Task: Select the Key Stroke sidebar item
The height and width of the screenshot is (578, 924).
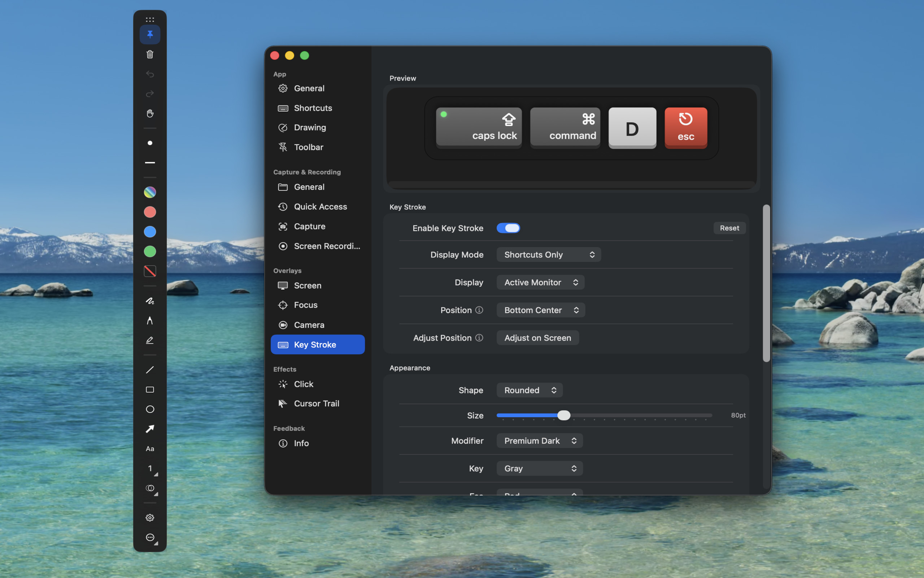Action: tap(318, 345)
